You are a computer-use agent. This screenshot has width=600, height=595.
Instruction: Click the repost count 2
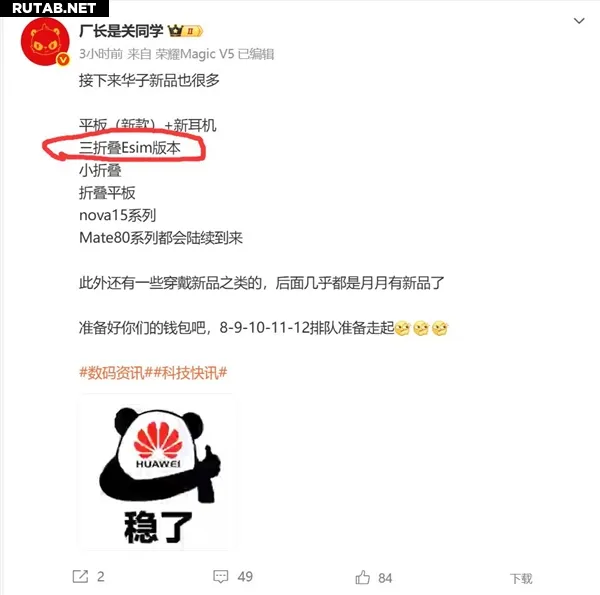tap(101, 576)
